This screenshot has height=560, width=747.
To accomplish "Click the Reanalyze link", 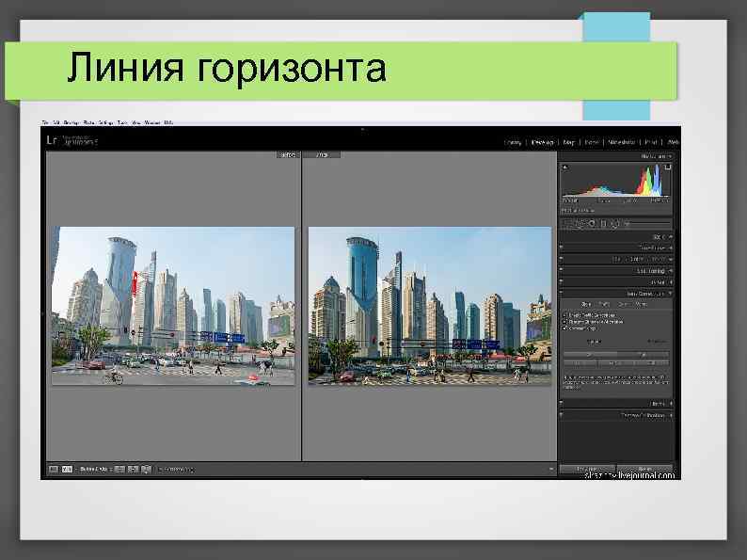I will [658, 342].
